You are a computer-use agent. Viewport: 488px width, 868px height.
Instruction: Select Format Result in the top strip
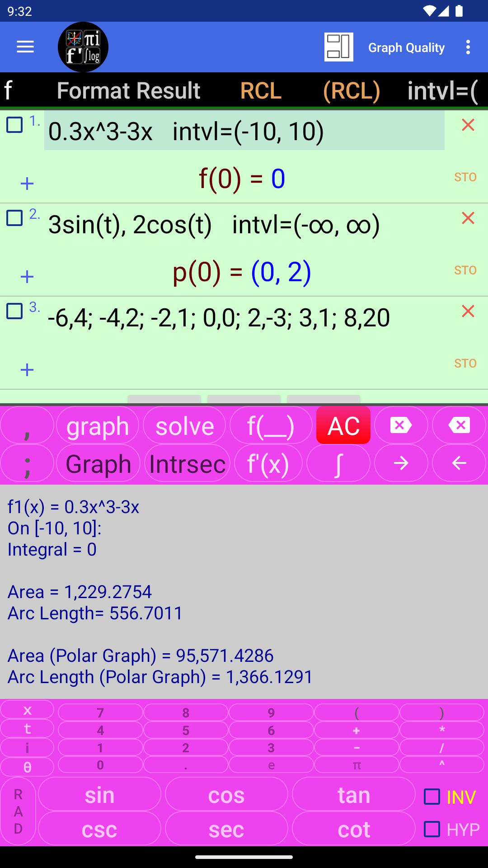(x=128, y=90)
